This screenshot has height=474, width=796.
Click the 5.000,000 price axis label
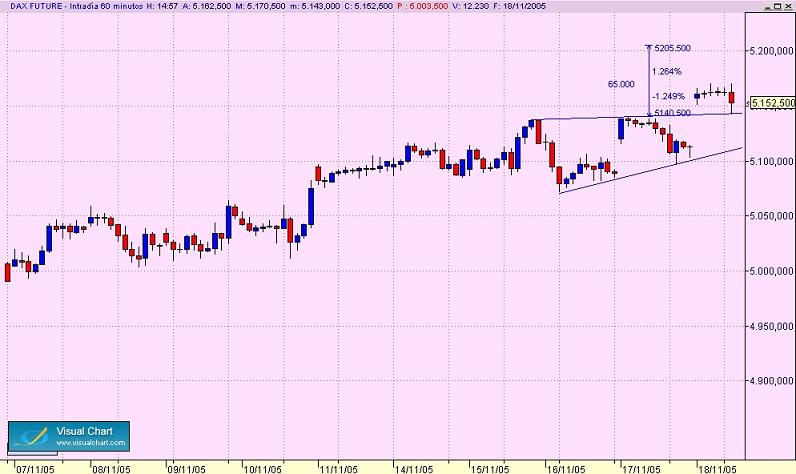[771, 272]
